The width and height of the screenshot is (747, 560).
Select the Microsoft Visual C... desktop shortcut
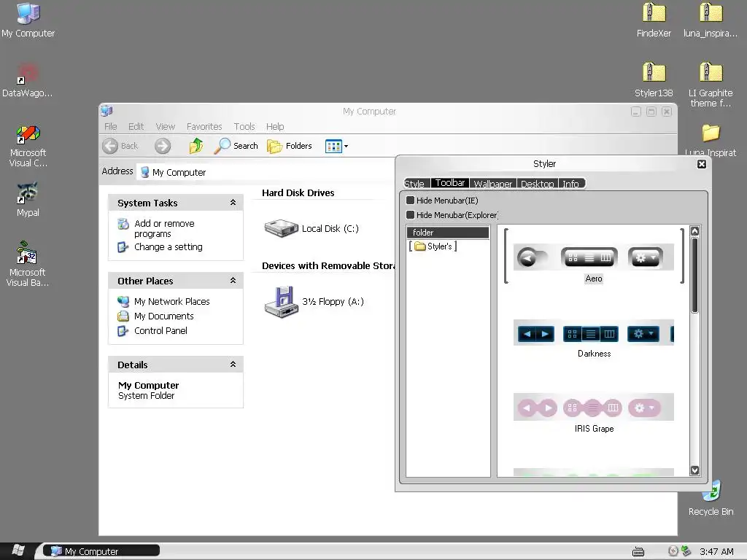click(28, 146)
